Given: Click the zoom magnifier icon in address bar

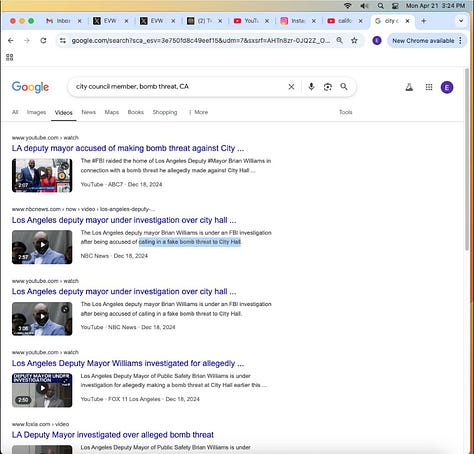Looking at the screenshot, I should tap(339, 41).
